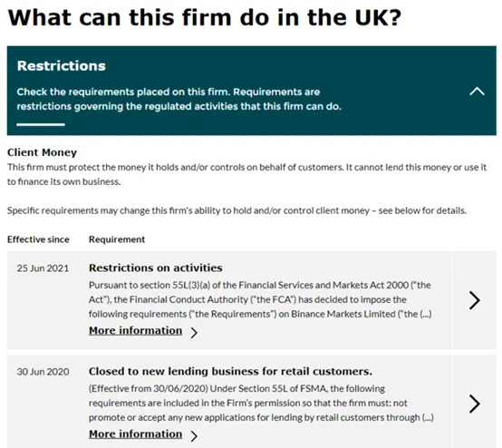Click More information under Closed to new lending
502x448 pixels.
[x=135, y=433]
